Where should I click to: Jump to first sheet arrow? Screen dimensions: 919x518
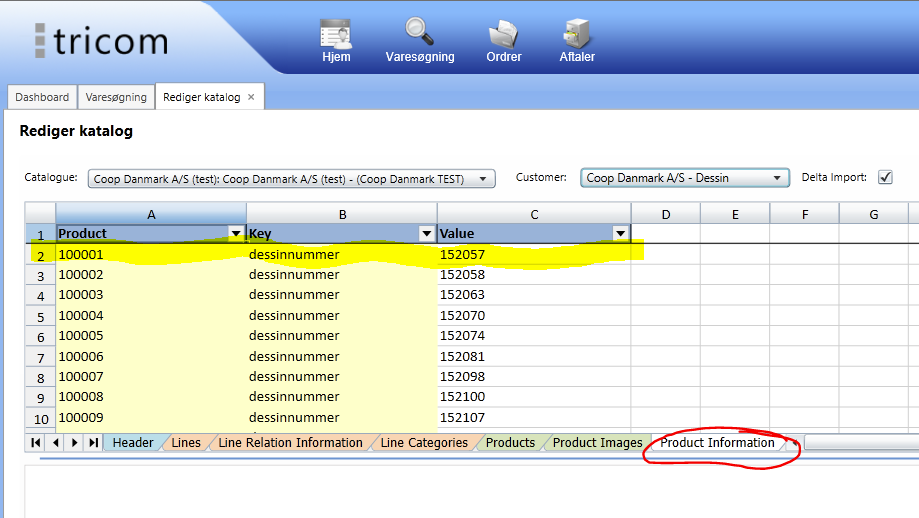point(36,442)
